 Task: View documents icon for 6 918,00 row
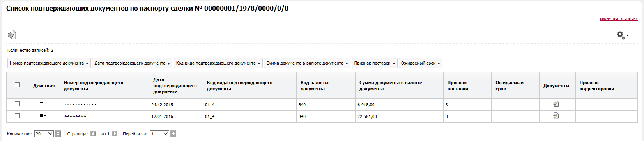click(x=556, y=104)
